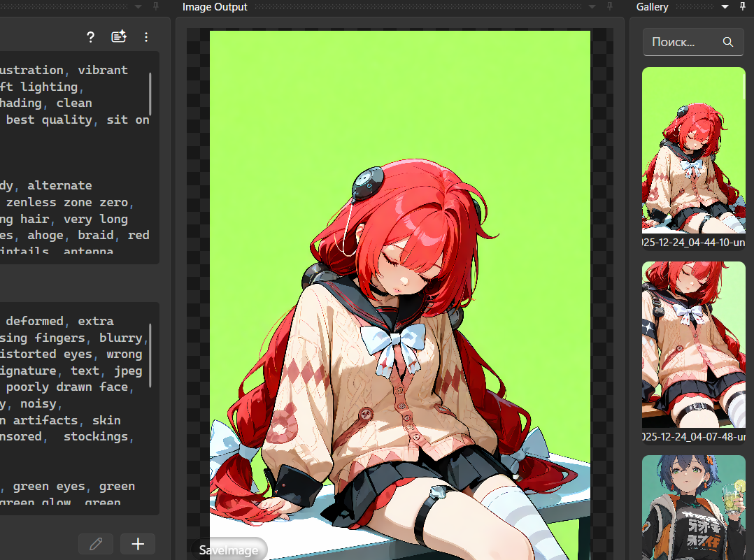Image resolution: width=754 pixels, height=560 pixels.
Task: Click the prompt enhance sparkle icon
Action: coord(119,36)
